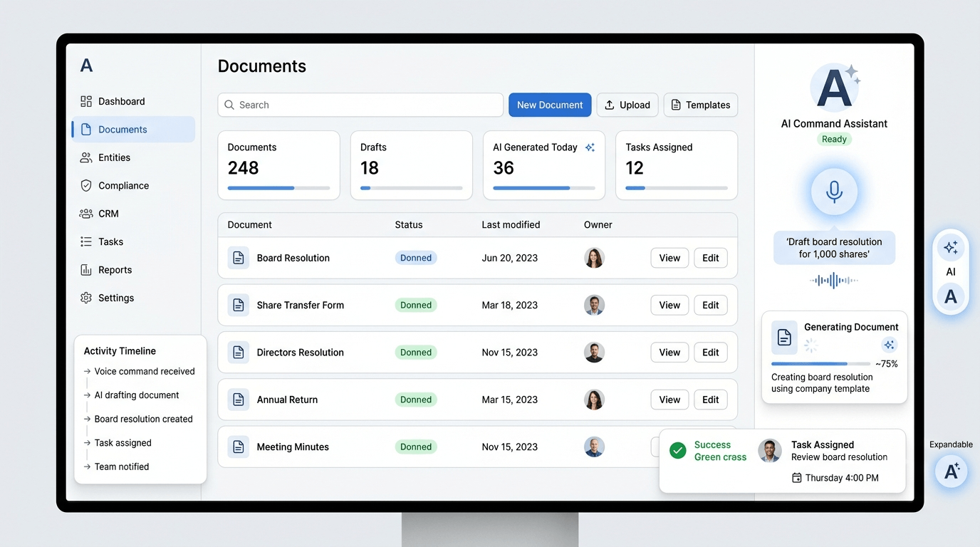Click the voice waveform indicator

click(x=834, y=281)
